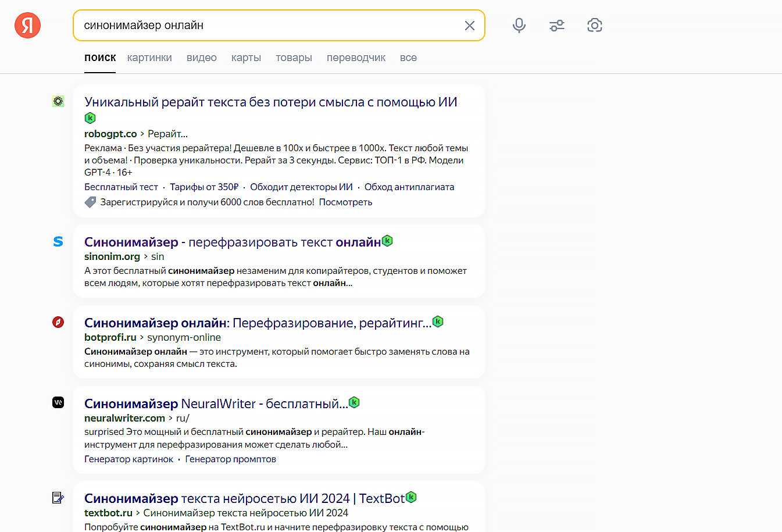Screen dimensions: 782x532
Task: Click the robogpt.co favicon
Action: coord(58,101)
